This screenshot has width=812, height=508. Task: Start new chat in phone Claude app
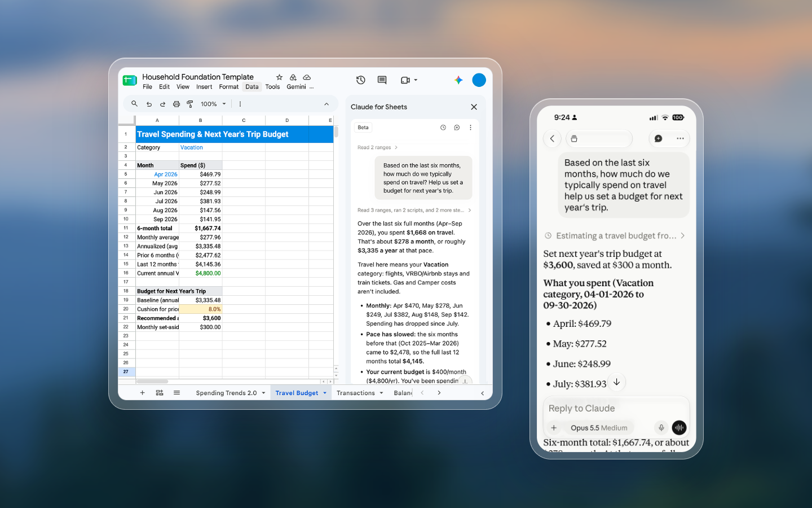(x=659, y=139)
